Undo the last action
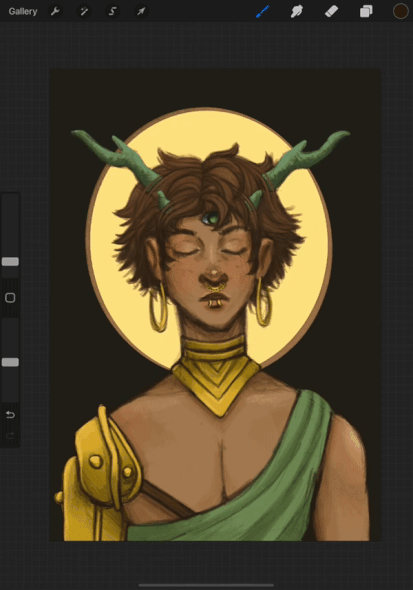Viewport: 413px width, 590px height. pyautogui.click(x=10, y=414)
